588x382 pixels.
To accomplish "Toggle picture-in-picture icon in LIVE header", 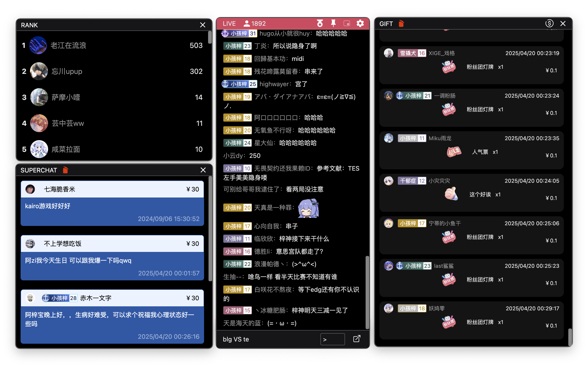I will 347,24.
